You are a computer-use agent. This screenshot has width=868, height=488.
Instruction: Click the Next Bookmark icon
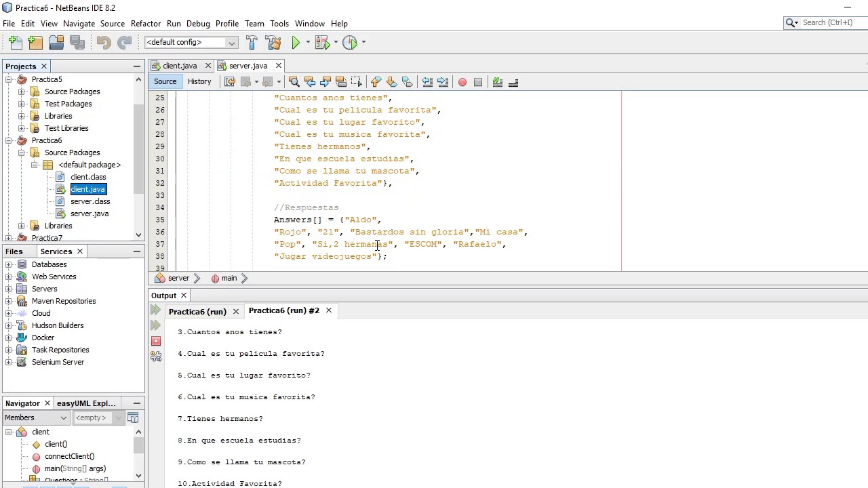[392, 82]
